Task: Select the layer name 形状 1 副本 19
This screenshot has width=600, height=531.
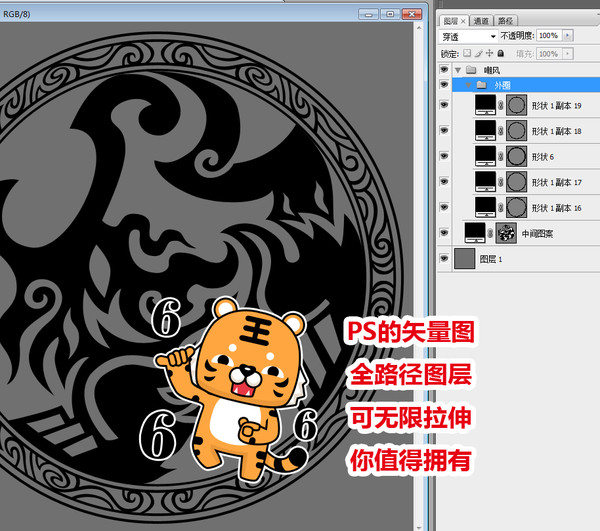Action: (557, 106)
